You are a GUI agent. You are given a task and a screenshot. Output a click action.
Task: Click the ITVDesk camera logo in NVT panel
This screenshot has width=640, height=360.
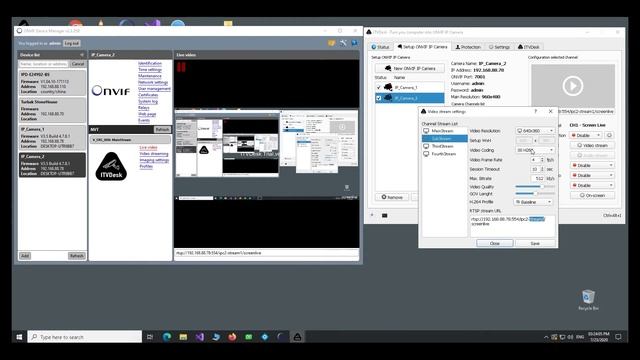tap(111, 166)
